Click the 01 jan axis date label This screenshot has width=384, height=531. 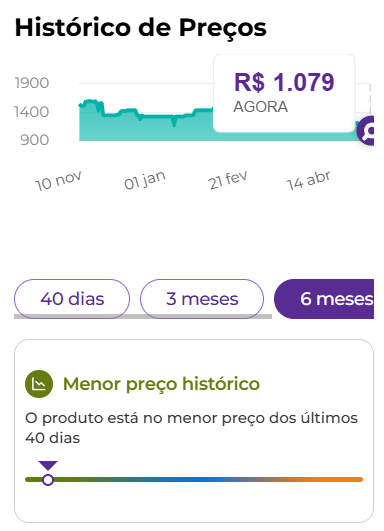(x=145, y=180)
